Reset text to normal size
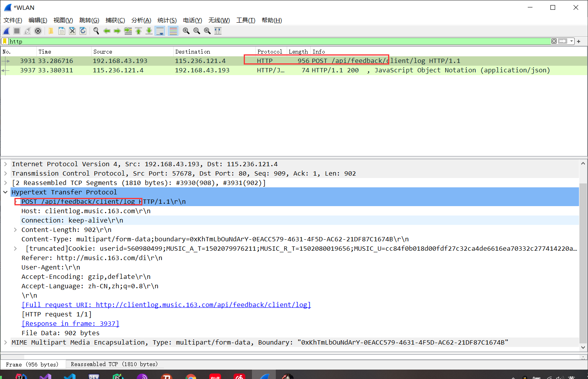This screenshot has height=379, width=588. (x=207, y=31)
